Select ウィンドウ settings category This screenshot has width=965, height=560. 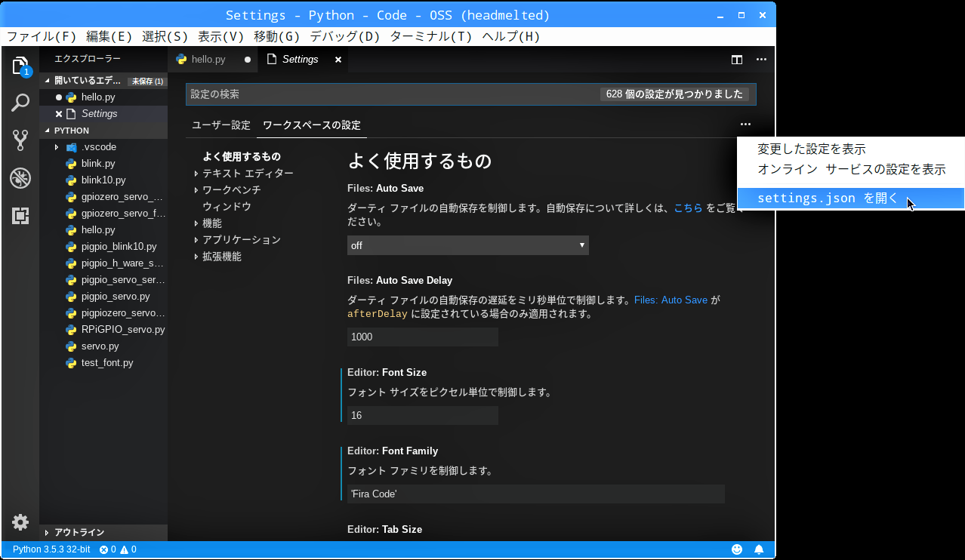227,207
